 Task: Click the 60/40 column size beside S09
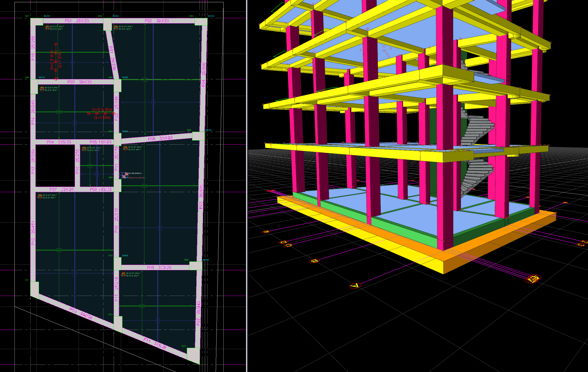206,260
